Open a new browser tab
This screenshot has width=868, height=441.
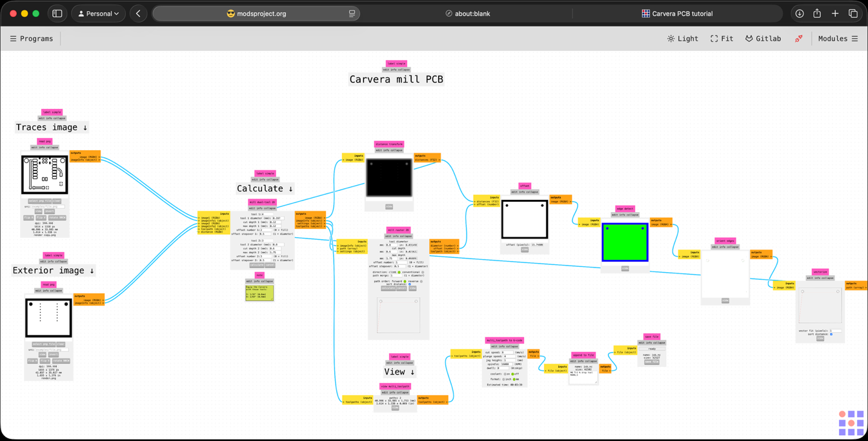coord(835,14)
